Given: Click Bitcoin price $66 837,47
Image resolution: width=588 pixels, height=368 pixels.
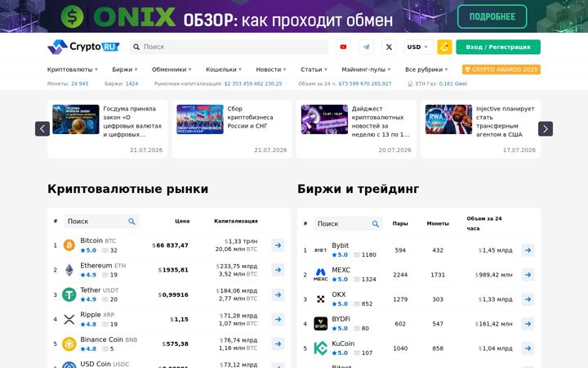Looking at the screenshot, I should 170,245.
